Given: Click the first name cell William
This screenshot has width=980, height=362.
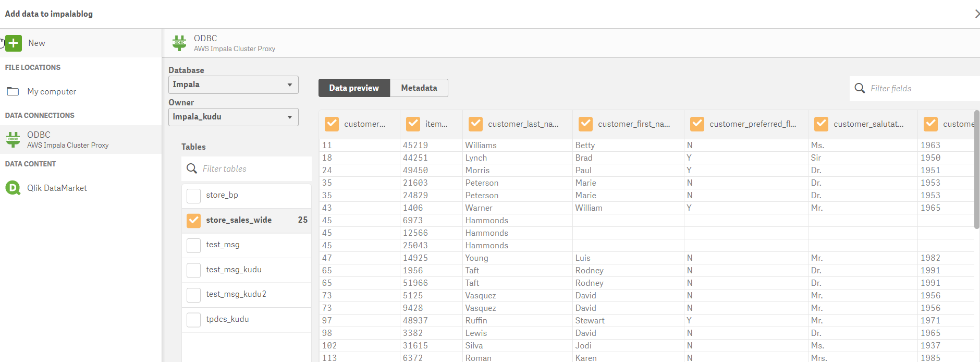Looking at the screenshot, I should pyautogui.click(x=589, y=208).
